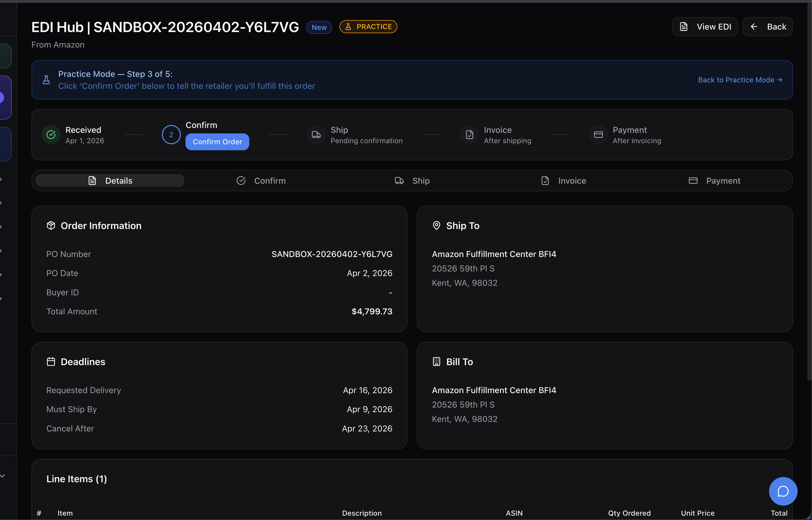The height and width of the screenshot is (520, 812).
Task: Click the Ship To location pin icon
Action: [x=436, y=225]
